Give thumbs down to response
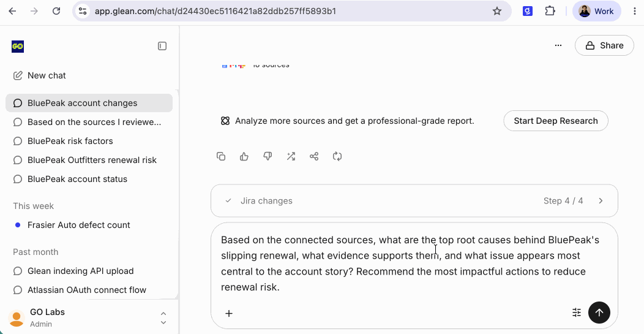 click(x=268, y=156)
